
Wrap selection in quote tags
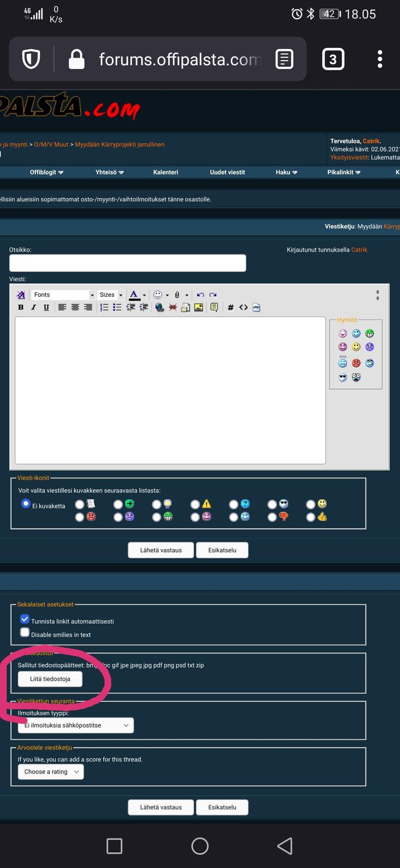pyautogui.click(x=214, y=308)
